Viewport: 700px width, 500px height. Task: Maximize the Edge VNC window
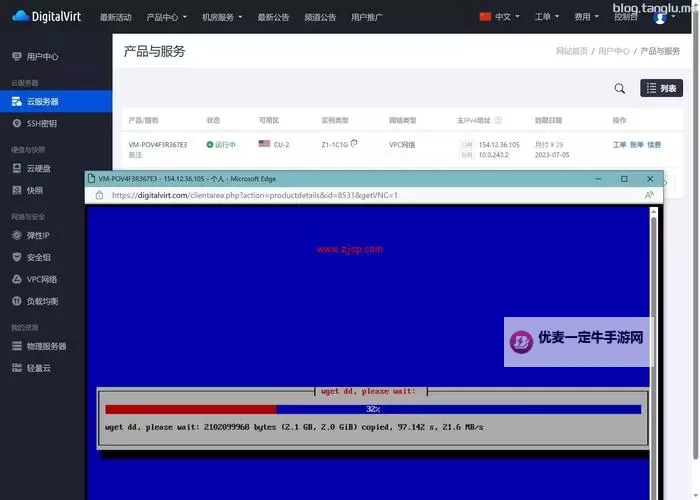click(624, 179)
